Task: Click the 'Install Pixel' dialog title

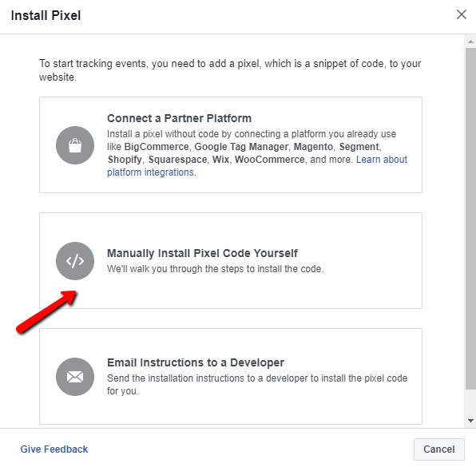Action: (46, 15)
